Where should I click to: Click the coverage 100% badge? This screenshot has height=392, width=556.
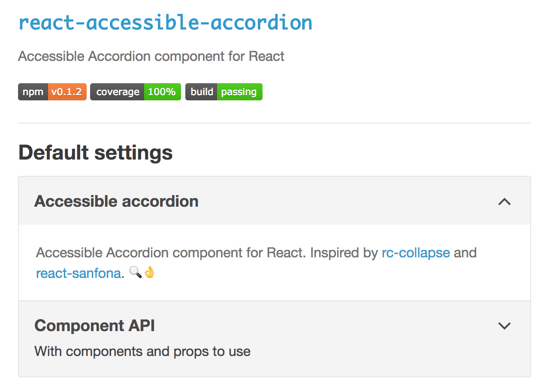(135, 91)
